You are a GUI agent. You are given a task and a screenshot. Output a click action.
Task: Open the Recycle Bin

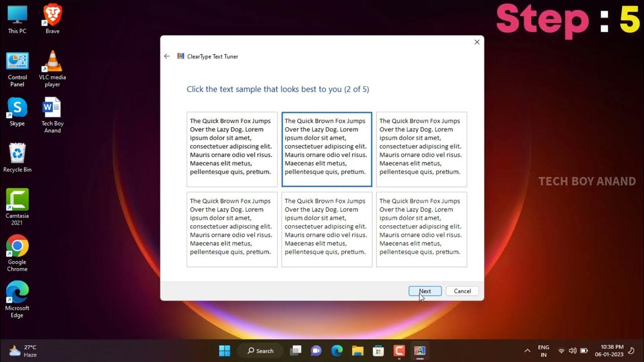(17, 158)
